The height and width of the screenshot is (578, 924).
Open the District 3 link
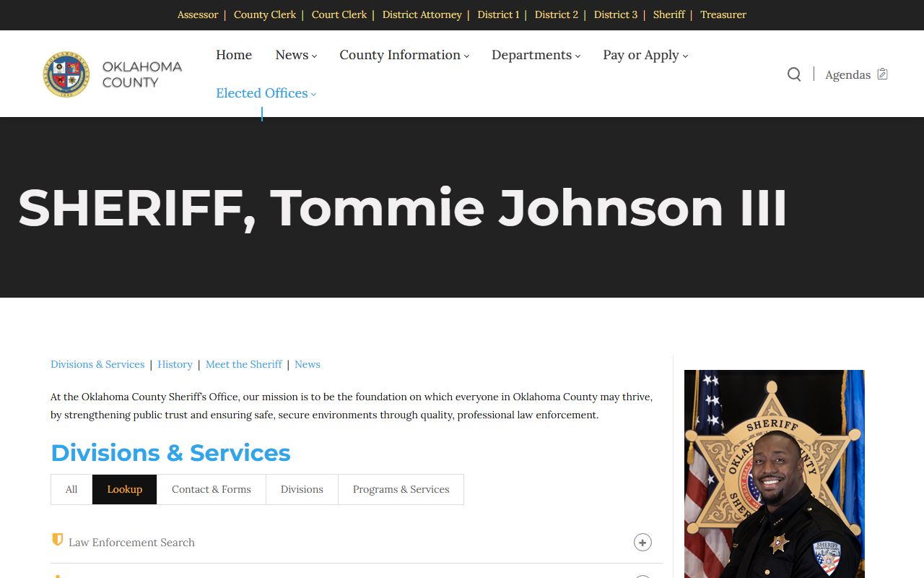[616, 14]
